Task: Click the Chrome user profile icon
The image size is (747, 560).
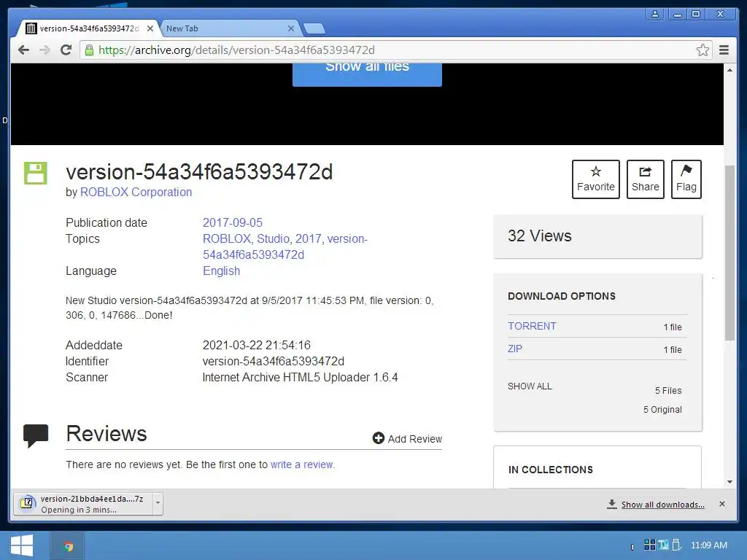Action: (x=655, y=14)
